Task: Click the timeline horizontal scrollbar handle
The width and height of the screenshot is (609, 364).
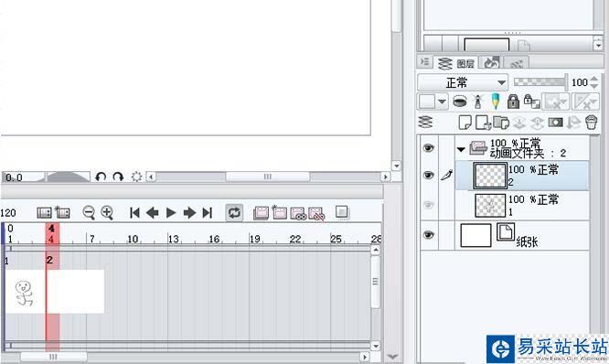Action: pos(53,357)
